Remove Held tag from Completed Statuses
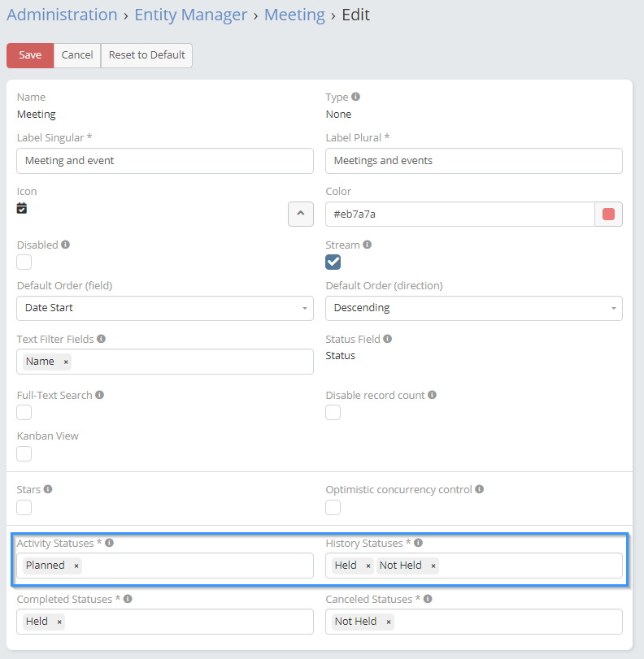This screenshot has width=644, height=659. click(x=59, y=622)
